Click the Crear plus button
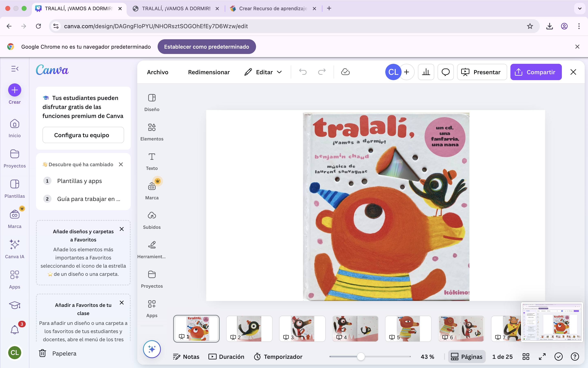The image size is (588, 368). coord(14,90)
